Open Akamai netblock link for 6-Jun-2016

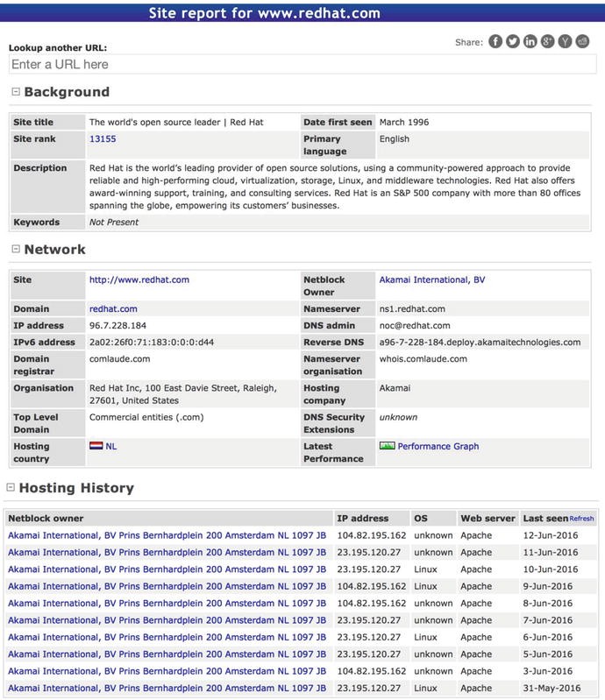click(x=167, y=637)
